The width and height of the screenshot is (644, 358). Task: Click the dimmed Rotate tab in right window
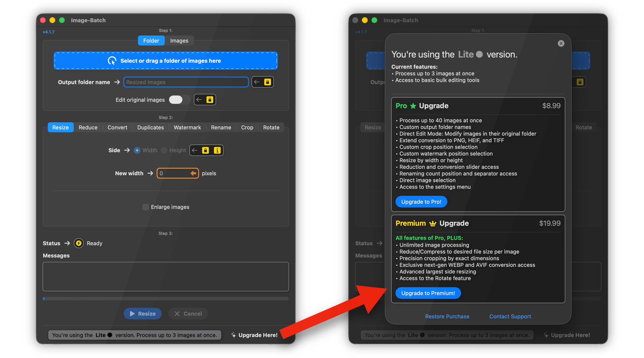pyautogui.click(x=584, y=128)
